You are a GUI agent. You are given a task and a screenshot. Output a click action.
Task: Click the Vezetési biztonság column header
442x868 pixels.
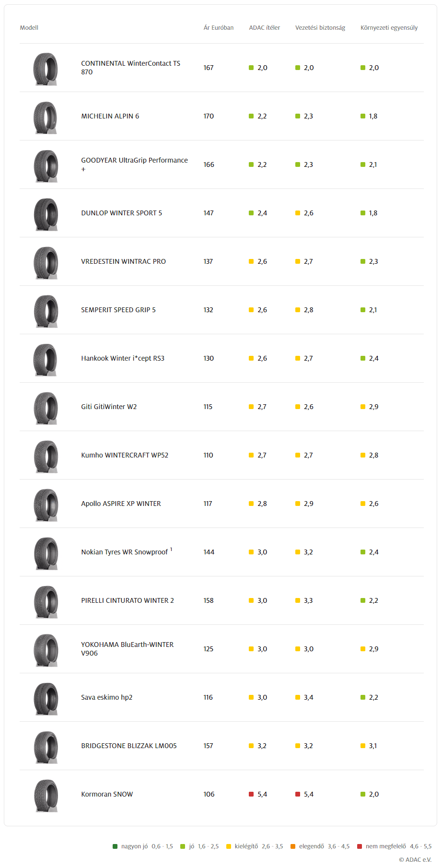click(x=320, y=28)
